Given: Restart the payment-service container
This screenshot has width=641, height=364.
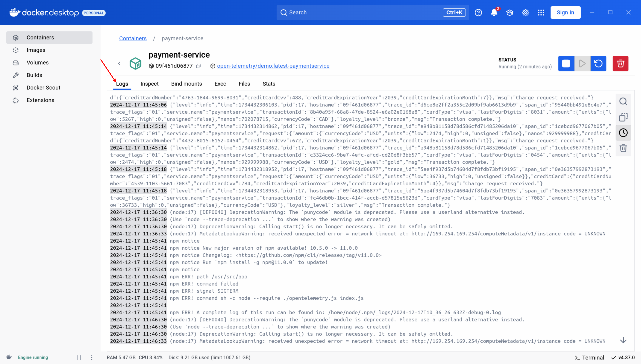Looking at the screenshot, I should click(x=598, y=64).
